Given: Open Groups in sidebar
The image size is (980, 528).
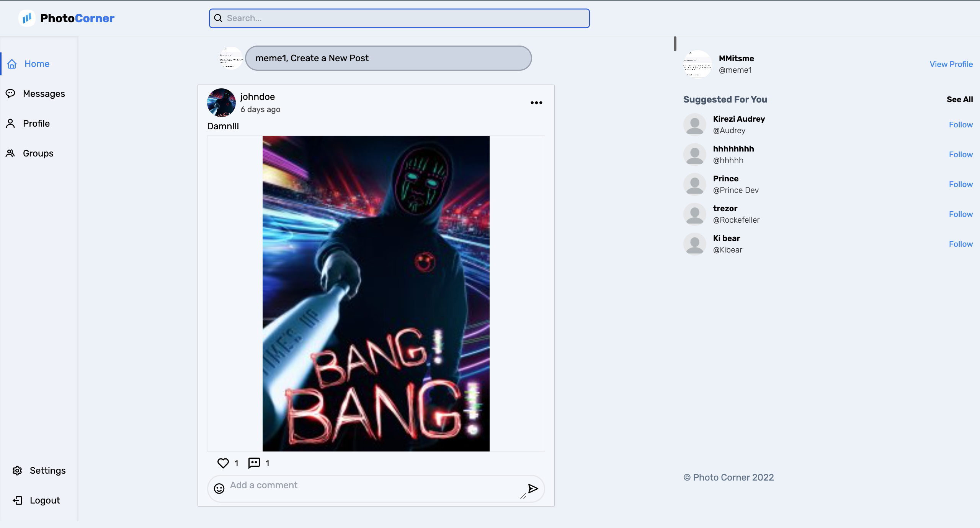Looking at the screenshot, I should pos(38,153).
